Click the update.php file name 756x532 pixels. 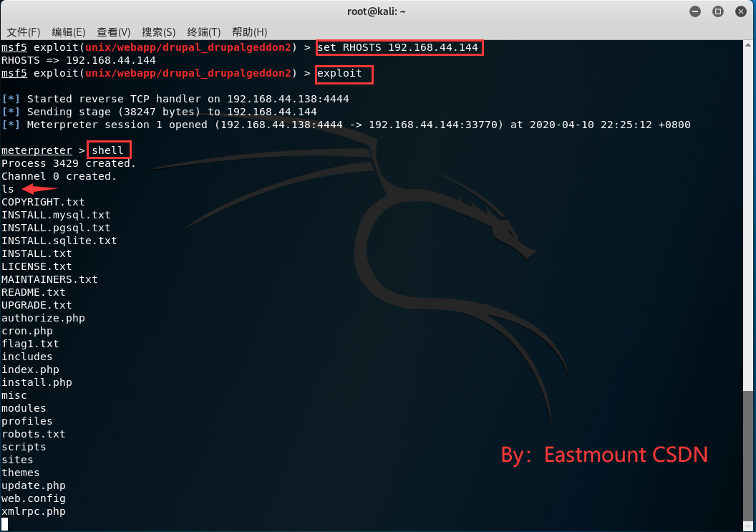[33, 485]
